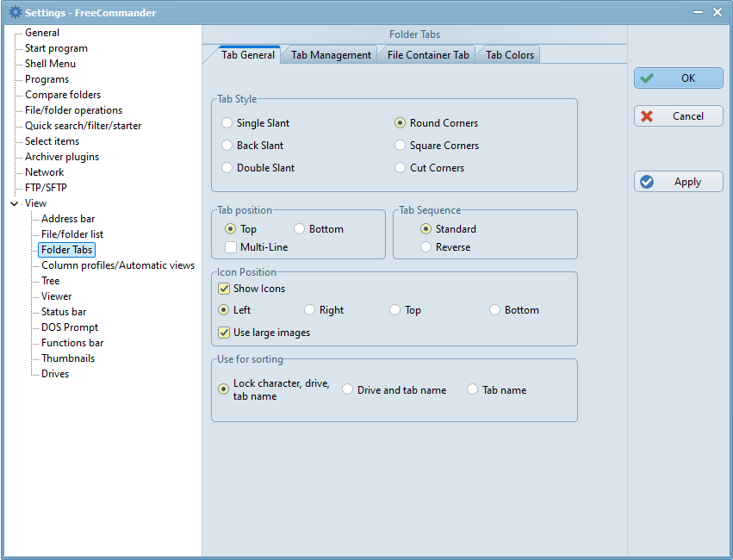Uncheck the Show Icons checkbox
This screenshot has height=560, width=733.
point(224,289)
